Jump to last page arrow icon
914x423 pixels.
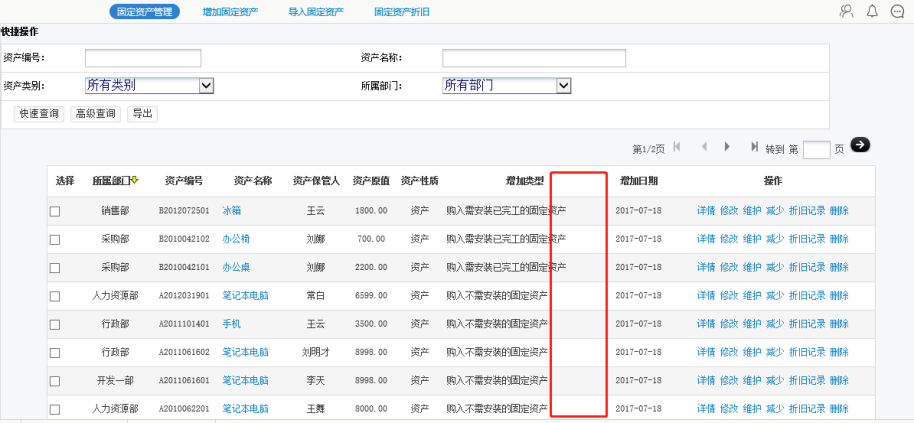(754, 147)
